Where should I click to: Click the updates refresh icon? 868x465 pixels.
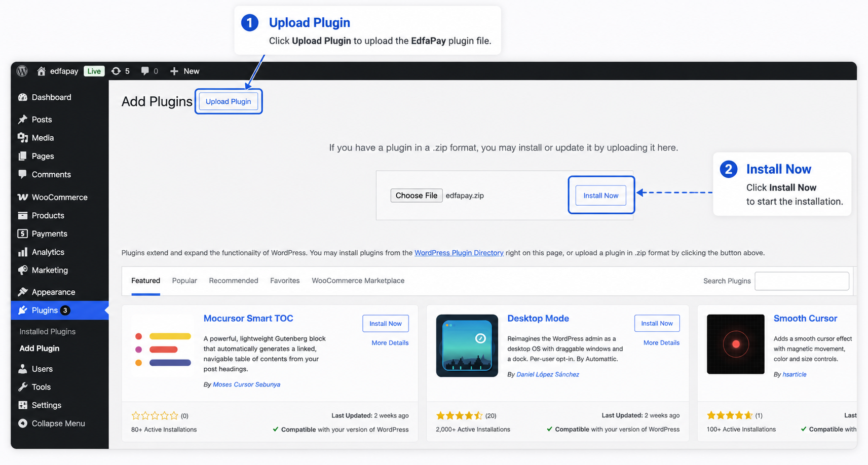click(116, 71)
